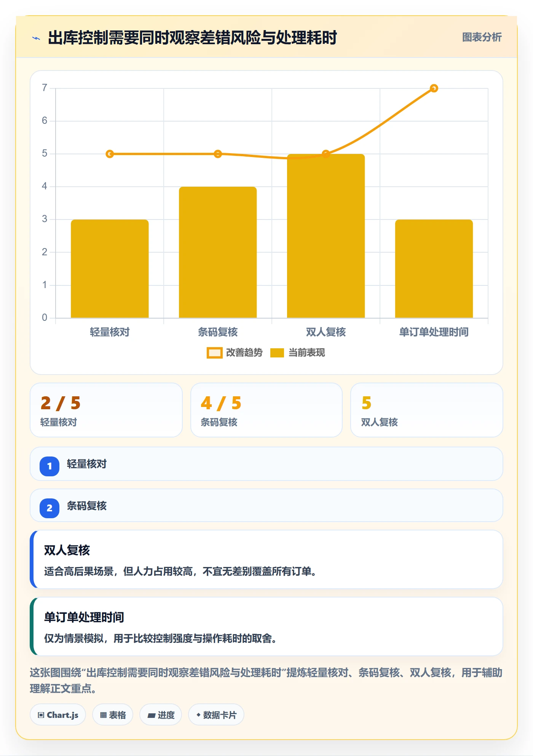This screenshot has height=756, width=533.
Task: Click the 进度 tag
Action: point(161,715)
